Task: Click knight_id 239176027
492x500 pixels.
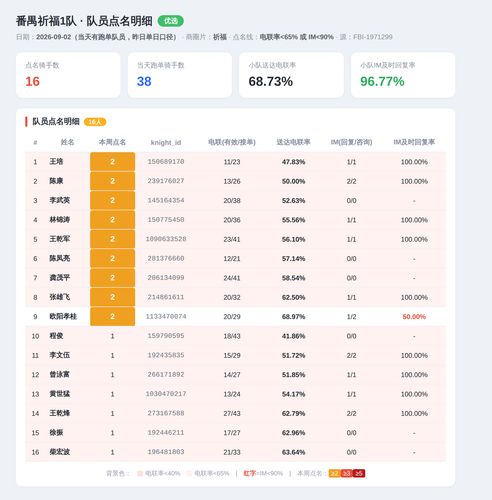Action: [166, 181]
